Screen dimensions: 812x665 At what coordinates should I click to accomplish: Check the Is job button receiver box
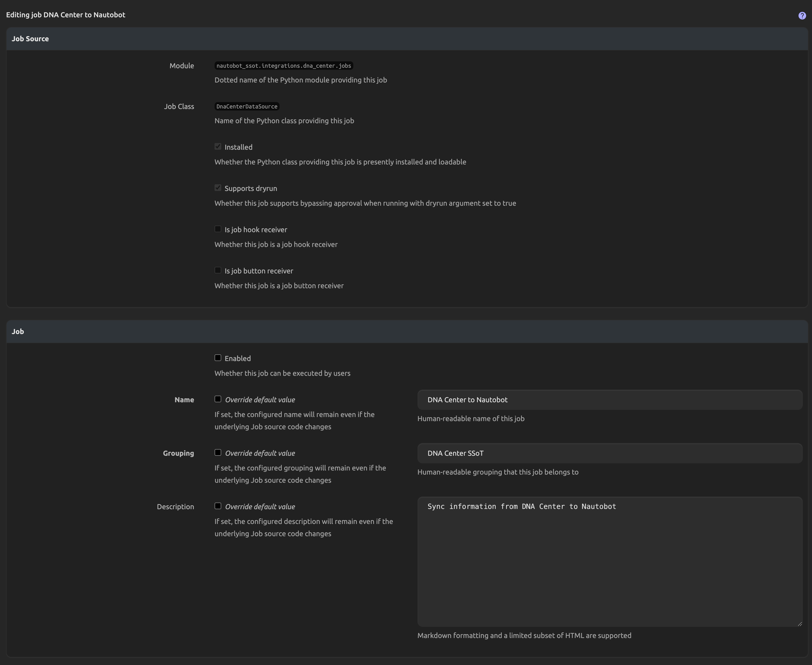[x=218, y=270]
